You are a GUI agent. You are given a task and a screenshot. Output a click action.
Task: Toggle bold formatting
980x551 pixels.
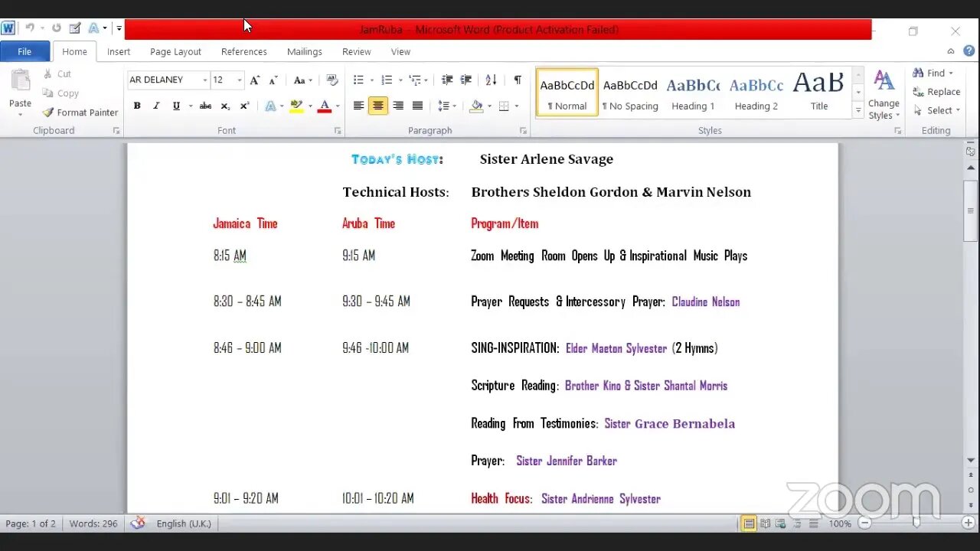click(137, 106)
